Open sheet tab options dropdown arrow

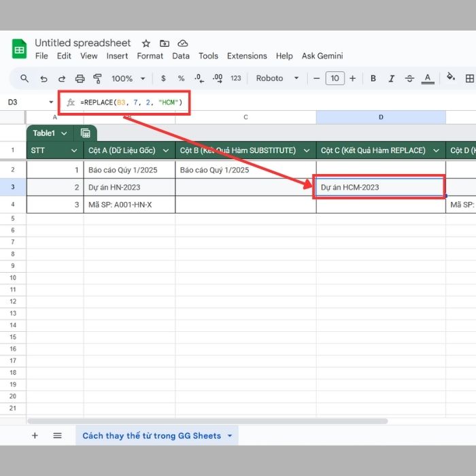click(x=230, y=436)
